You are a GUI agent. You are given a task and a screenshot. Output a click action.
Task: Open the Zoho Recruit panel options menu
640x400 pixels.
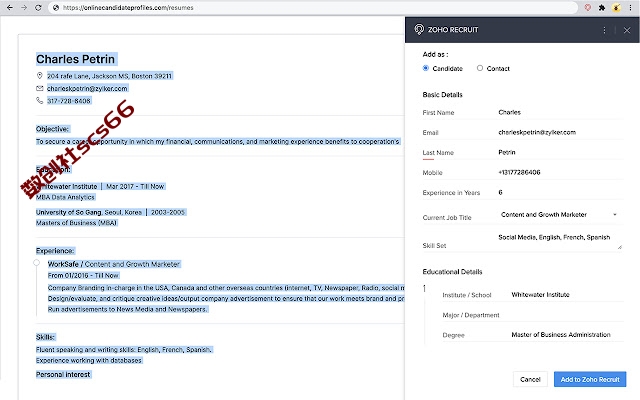(604, 30)
